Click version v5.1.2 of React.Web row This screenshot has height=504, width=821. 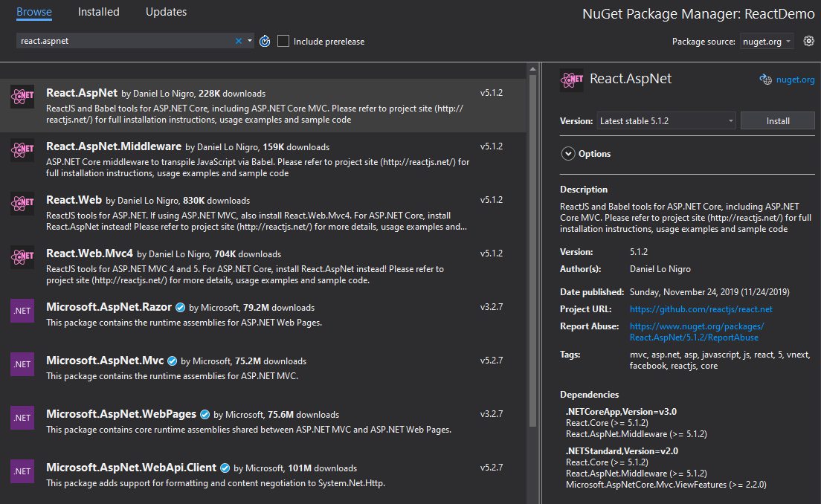click(491, 200)
